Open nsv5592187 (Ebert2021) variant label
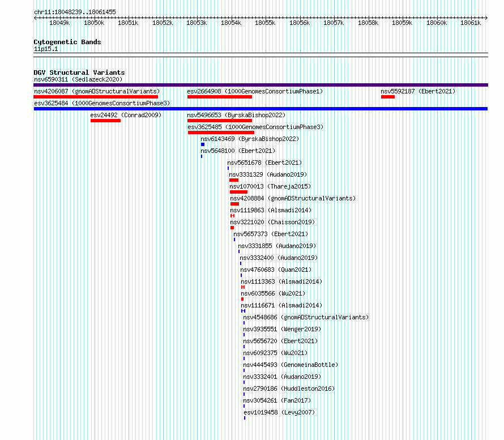The width and height of the screenshot is (504, 440). (418, 91)
